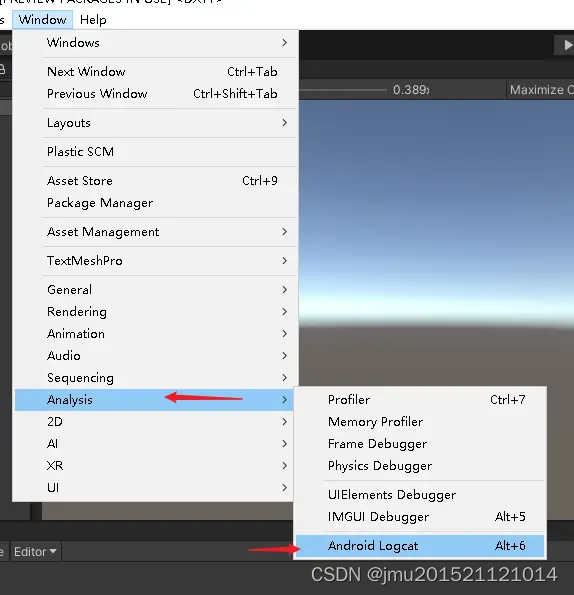Image resolution: width=574 pixels, height=595 pixels.
Task: Open the Frame Debugger
Action: click(420, 444)
